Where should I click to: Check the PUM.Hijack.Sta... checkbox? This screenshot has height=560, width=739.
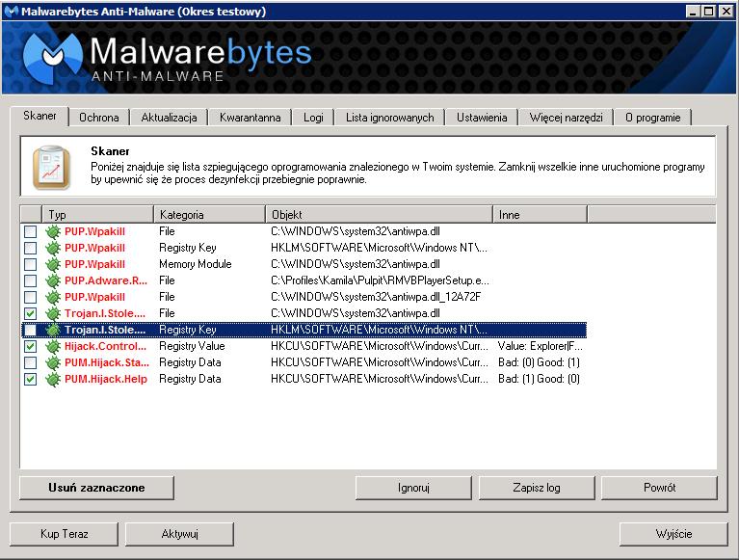click(30, 363)
